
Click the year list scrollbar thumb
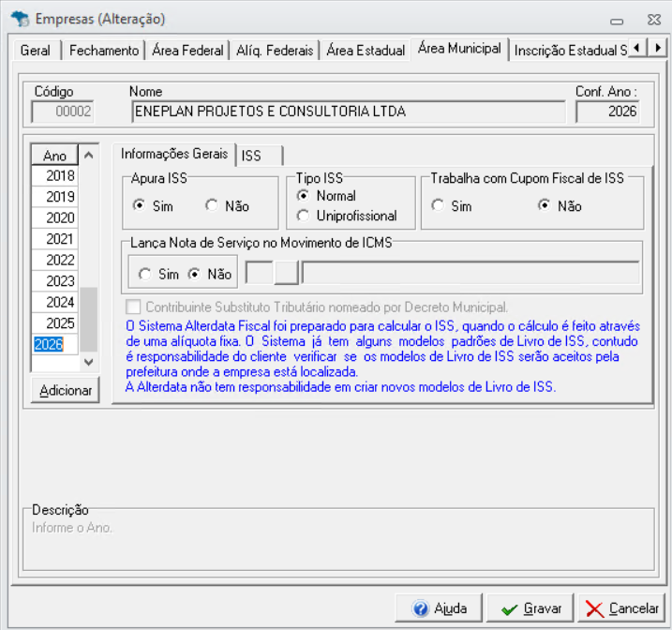[89, 320]
